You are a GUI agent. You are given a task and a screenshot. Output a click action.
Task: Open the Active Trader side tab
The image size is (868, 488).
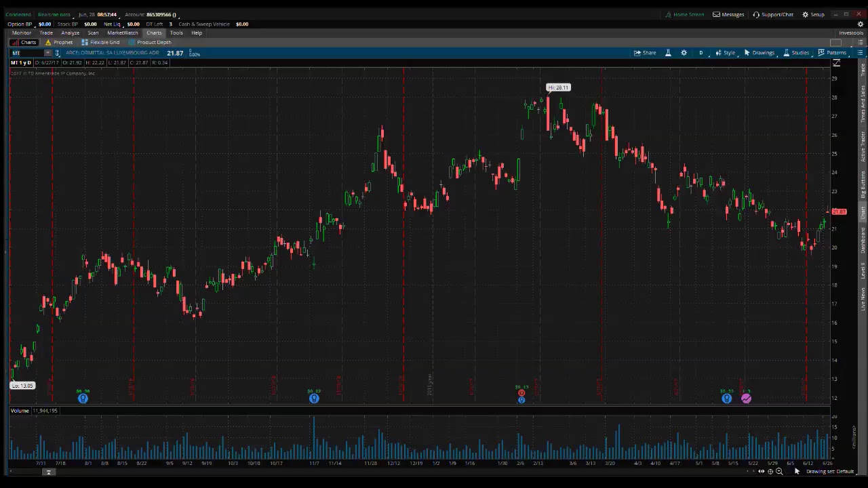point(863,146)
